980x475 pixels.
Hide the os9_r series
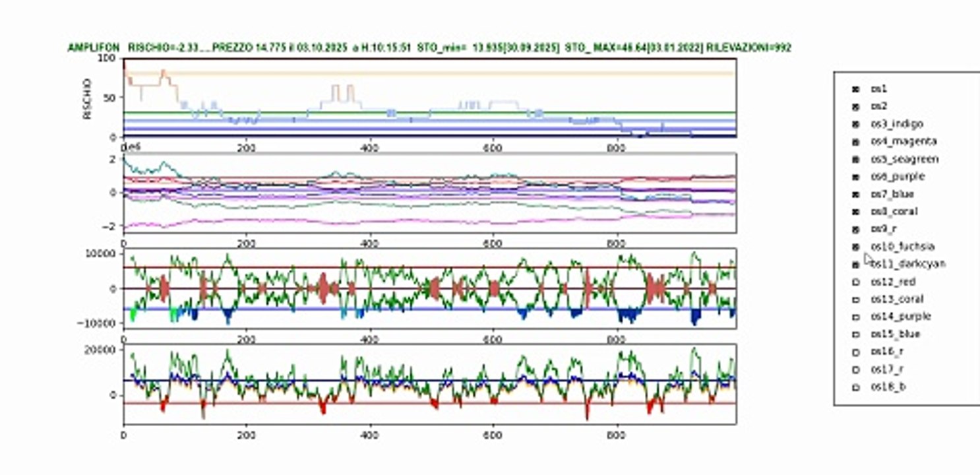click(x=855, y=229)
